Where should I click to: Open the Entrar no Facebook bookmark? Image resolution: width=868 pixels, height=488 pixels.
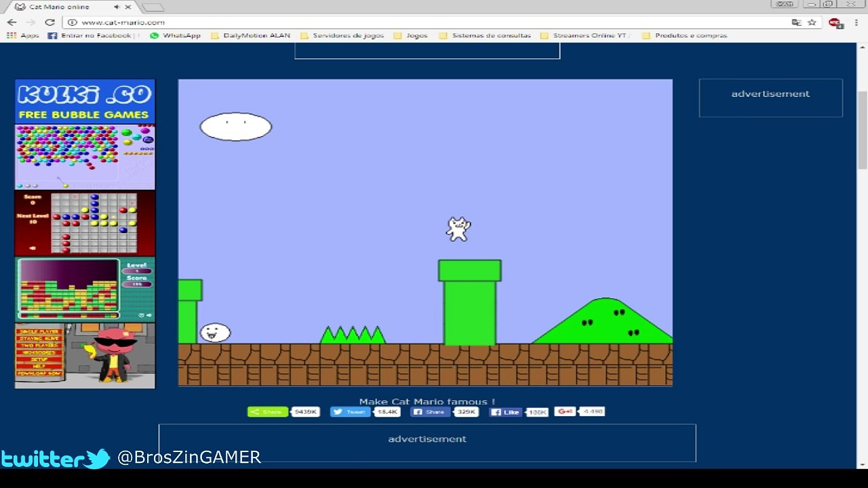(94, 35)
